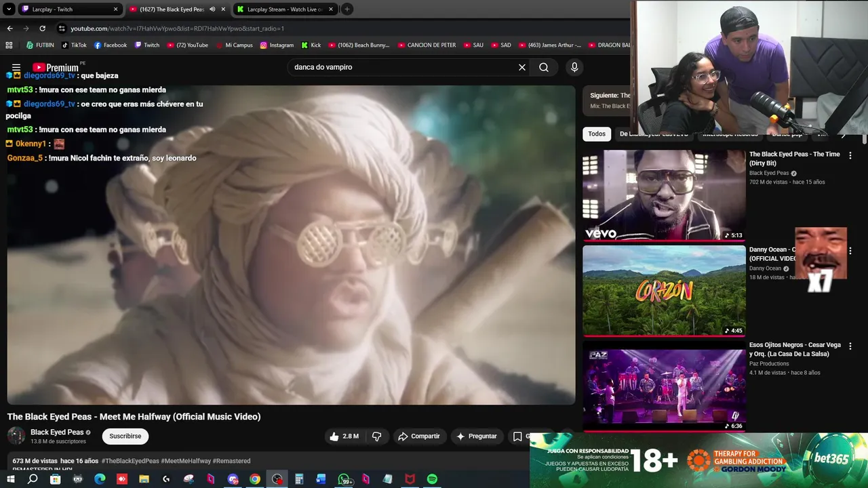868x488 pixels.
Task: Open Calculator from taskbar
Action: (x=299, y=479)
